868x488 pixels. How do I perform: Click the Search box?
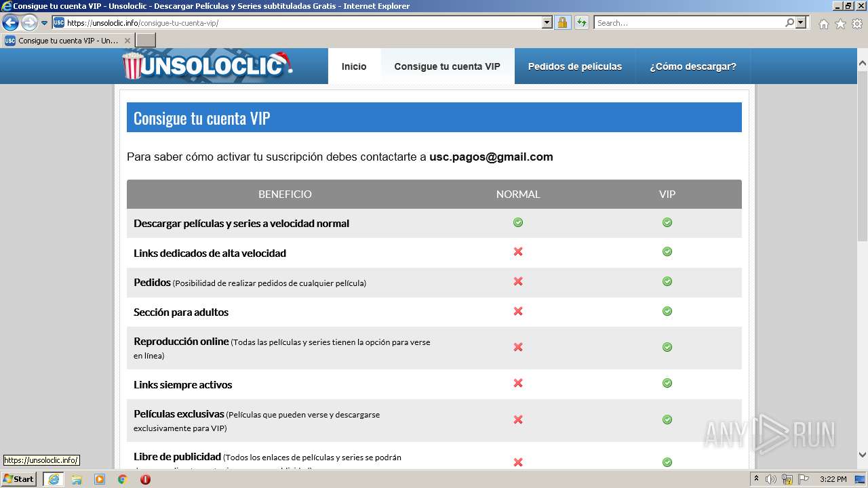[x=689, y=22]
